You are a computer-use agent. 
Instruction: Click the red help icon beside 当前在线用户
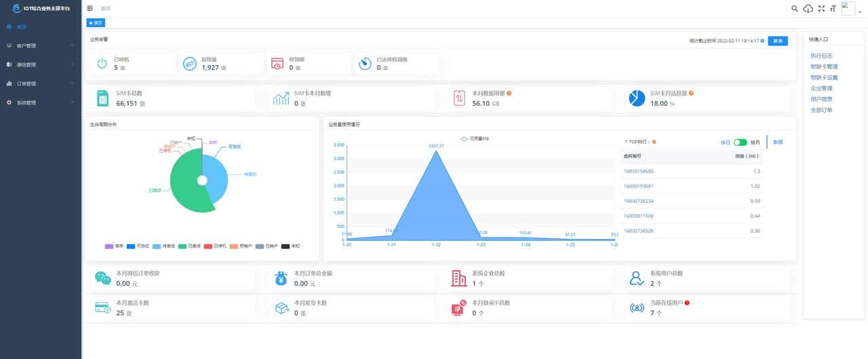click(687, 303)
